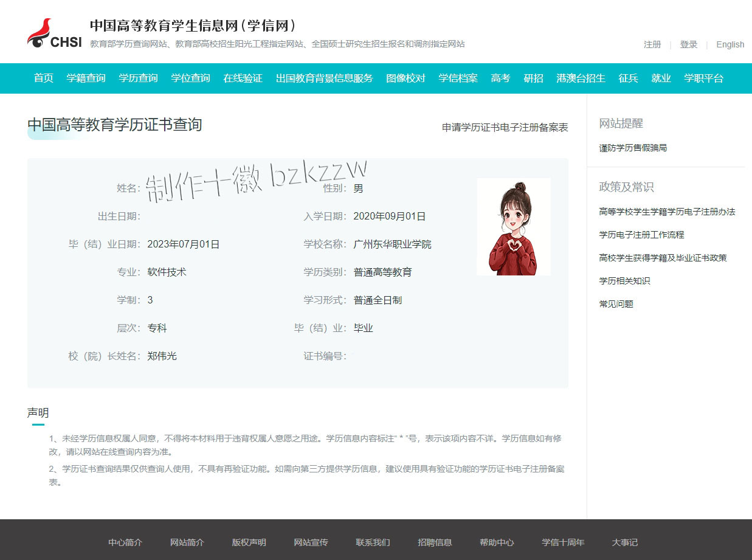Click the student photo thumbnail
The width and height of the screenshot is (752, 560).
click(x=514, y=226)
